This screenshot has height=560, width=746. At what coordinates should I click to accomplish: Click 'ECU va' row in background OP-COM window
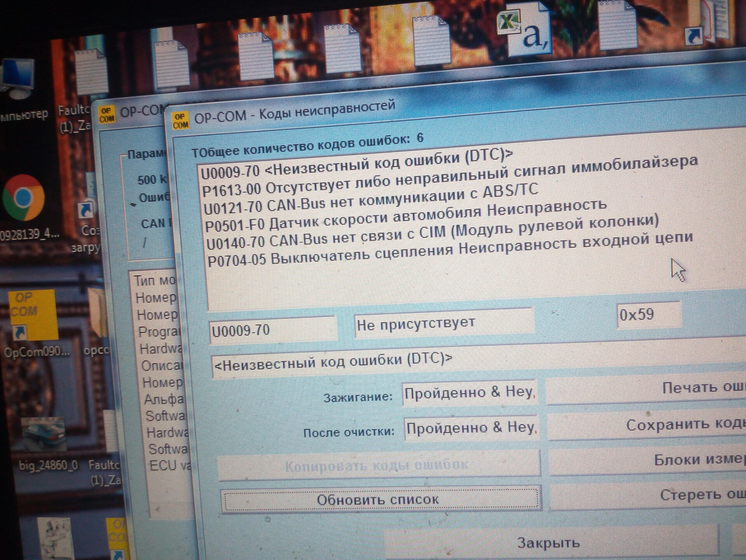tap(169, 466)
